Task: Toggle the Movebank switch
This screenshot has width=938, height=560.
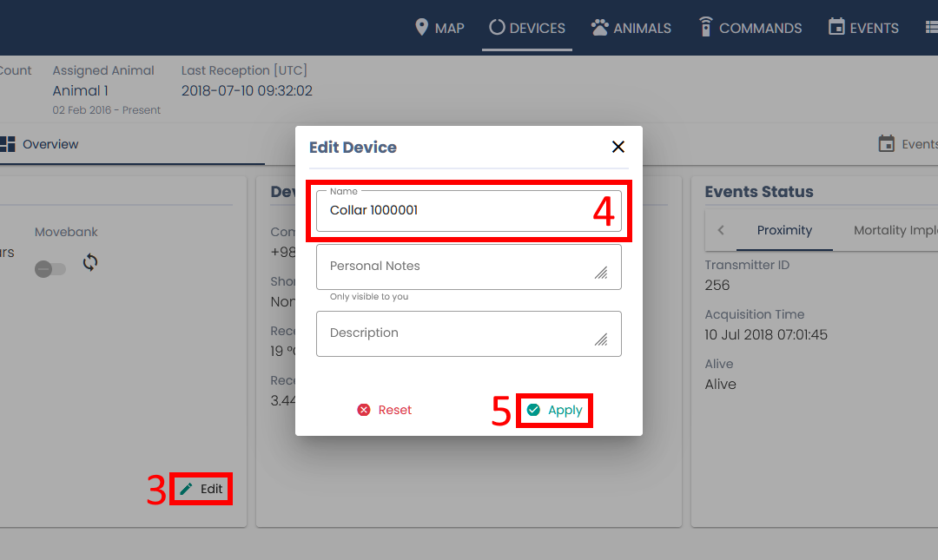Action: point(50,269)
